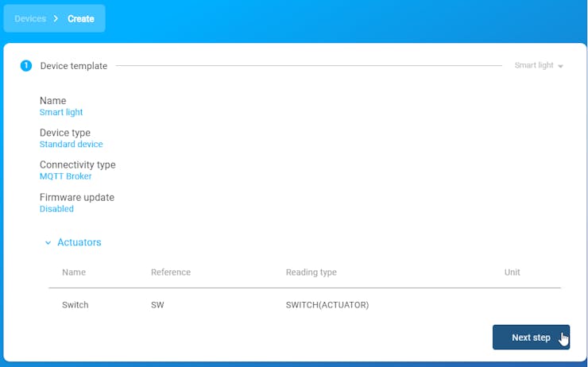588x367 pixels.
Task: Select the SWITCH(ACTUATOR) reading type cell
Action: point(327,305)
